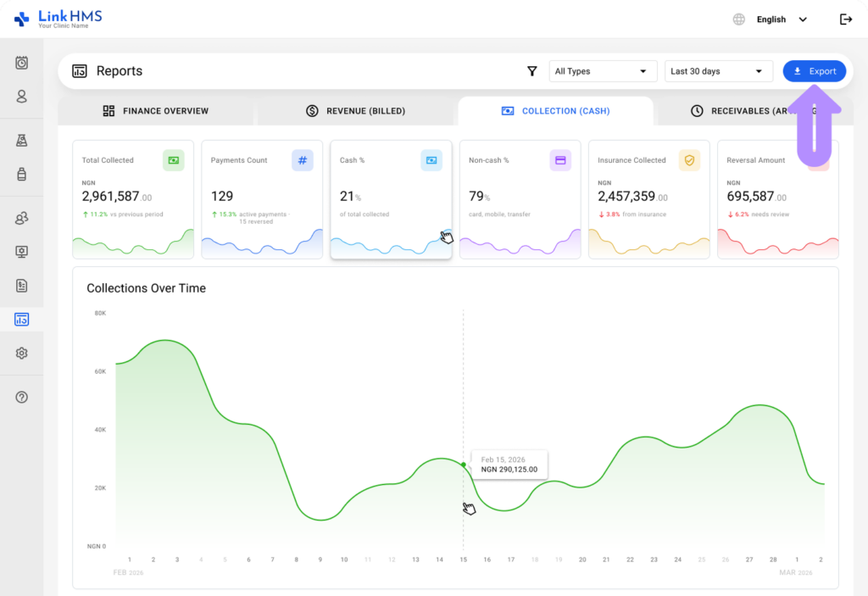868x596 pixels.
Task: Open the billing invoice sidebar icon
Action: click(x=21, y=286)
